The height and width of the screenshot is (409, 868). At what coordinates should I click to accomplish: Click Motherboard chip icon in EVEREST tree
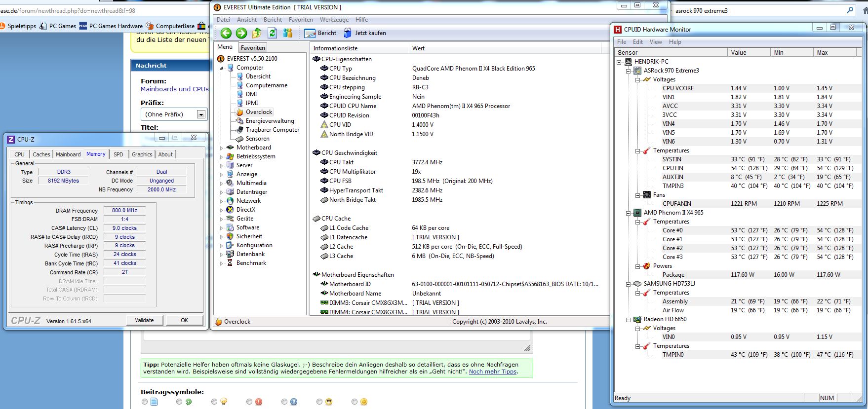pyautogui.click(x=230, y=148)
